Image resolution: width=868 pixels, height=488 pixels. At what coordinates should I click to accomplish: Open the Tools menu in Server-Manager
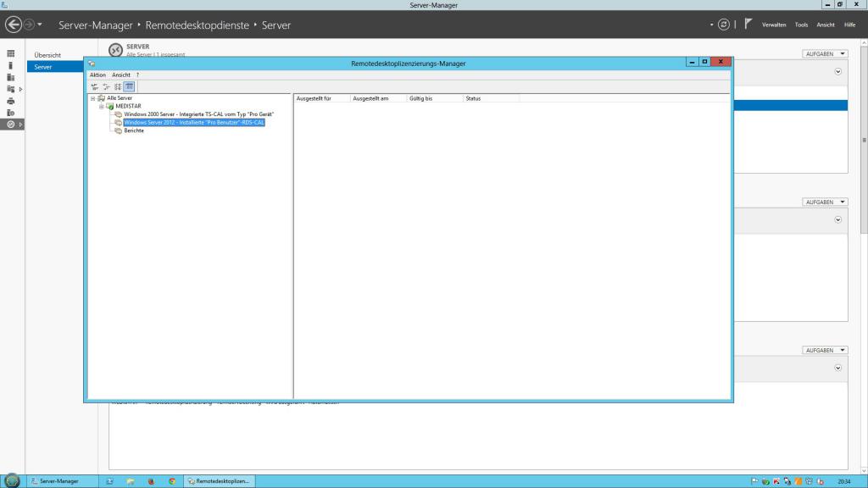click(x=801, y=25)
